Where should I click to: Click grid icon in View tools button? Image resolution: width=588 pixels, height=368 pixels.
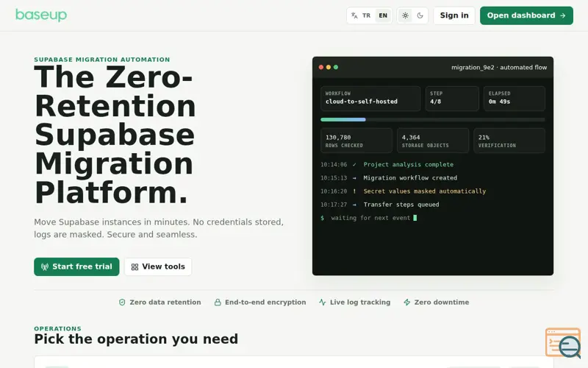coord(135,267)
